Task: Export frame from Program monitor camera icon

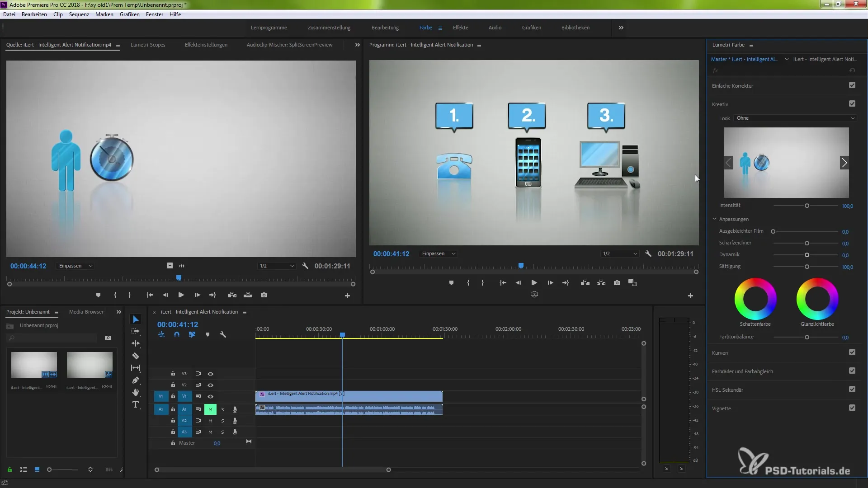Action: pos(617,283)
